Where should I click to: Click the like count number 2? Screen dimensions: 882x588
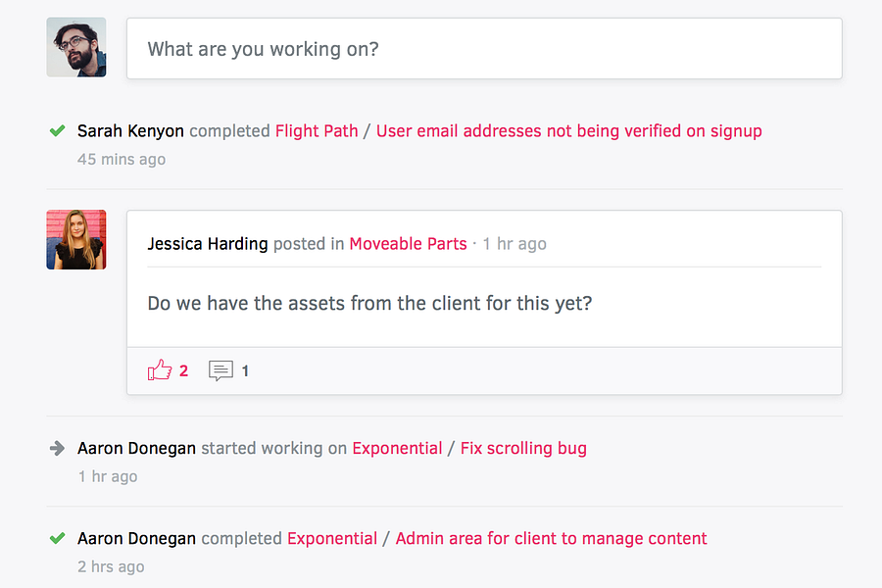(x=183, y=371)
